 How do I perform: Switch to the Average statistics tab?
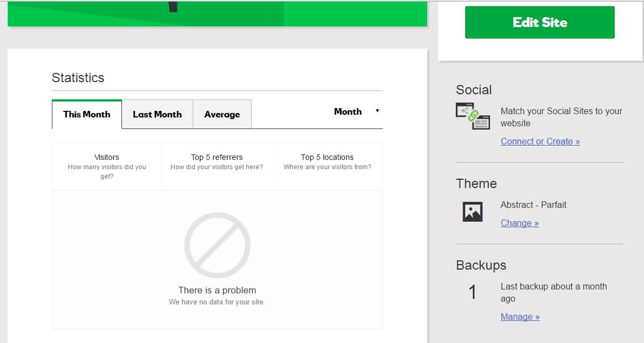coord(222,114)
